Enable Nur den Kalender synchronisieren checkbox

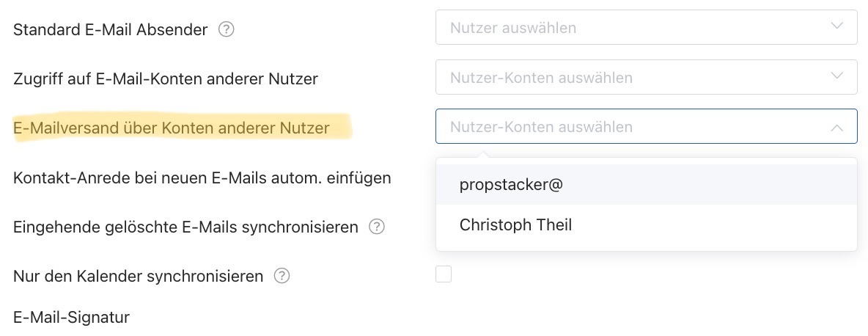pos(444,274)
